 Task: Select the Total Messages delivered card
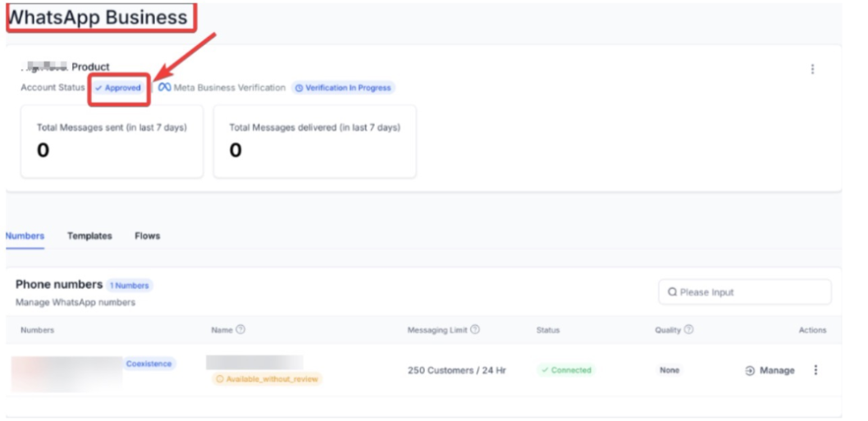314,141
